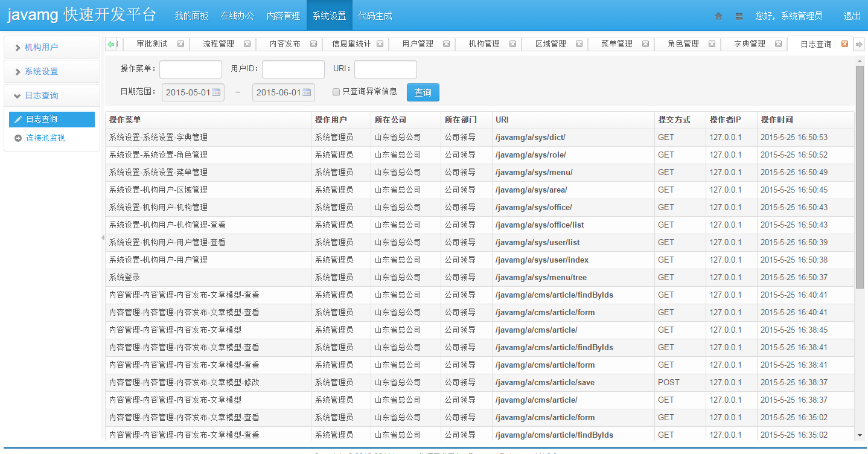Screen dimensions: 868x454
Task: Click the URI /javamg/a/sys/dict/ cell
Action: coord(573,138)
